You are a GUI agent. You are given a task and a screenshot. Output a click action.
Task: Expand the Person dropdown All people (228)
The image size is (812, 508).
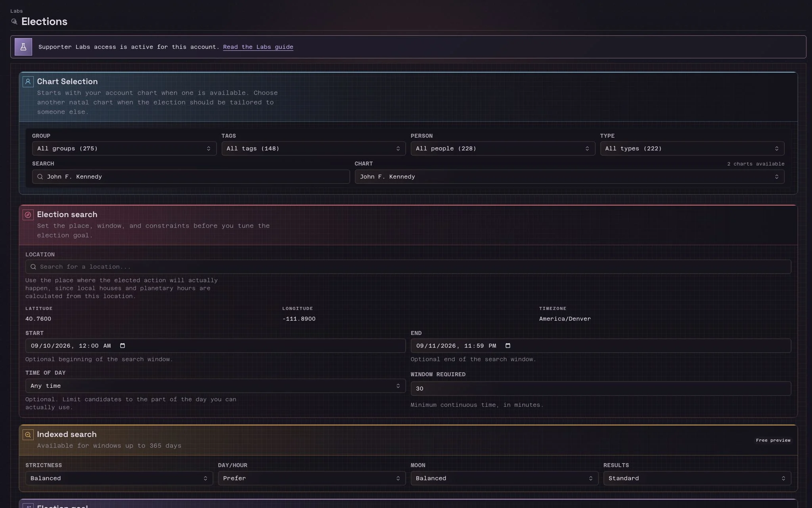click(503, 148)
